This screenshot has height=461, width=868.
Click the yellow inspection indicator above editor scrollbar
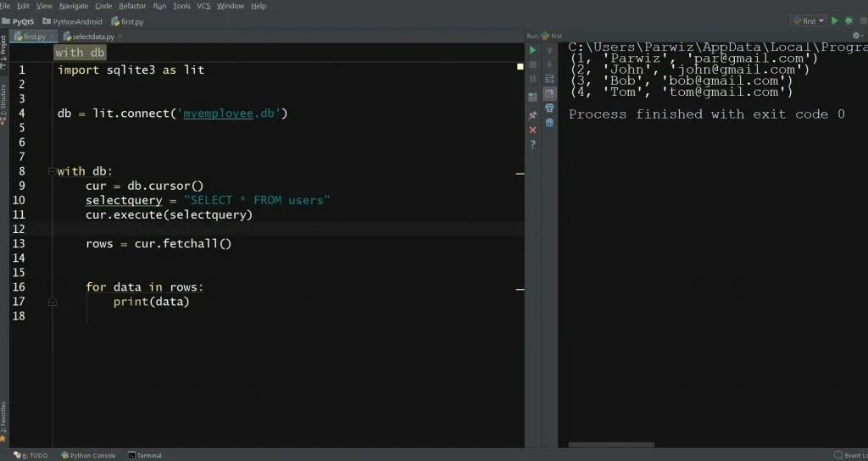click(x=520, y=66)
